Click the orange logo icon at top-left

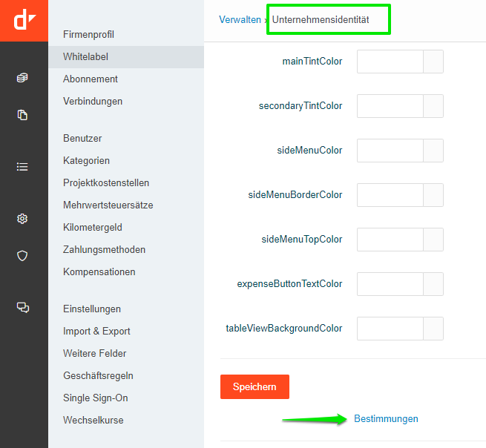24,20
